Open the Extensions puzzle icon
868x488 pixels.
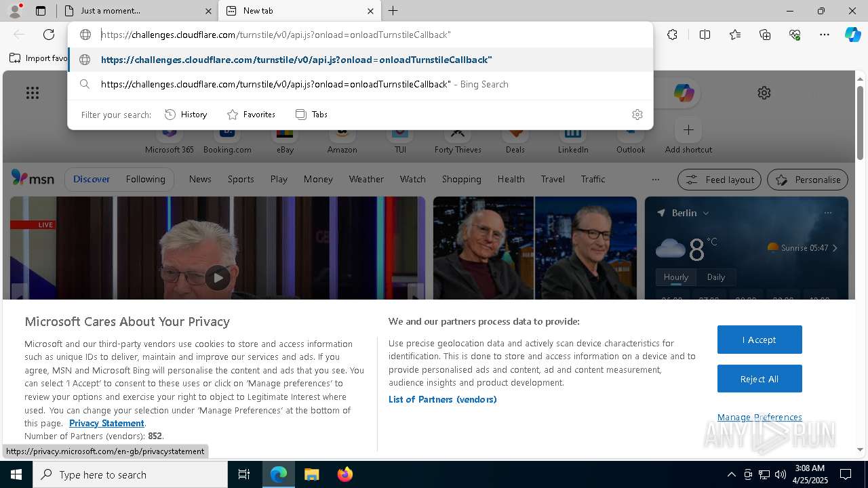coord(672,35)
